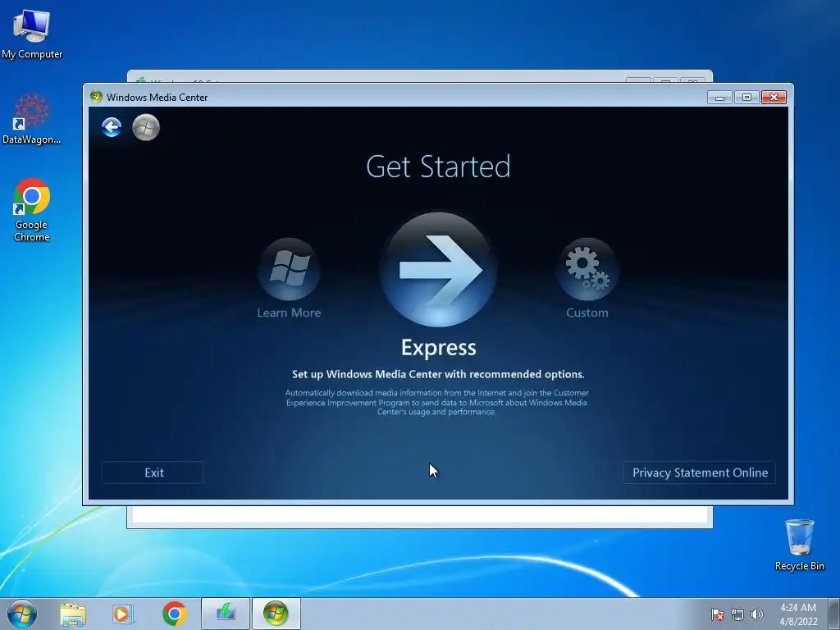Select the Google Chrome desktop shortcut
840x630 pixels.
pos(32,210)
